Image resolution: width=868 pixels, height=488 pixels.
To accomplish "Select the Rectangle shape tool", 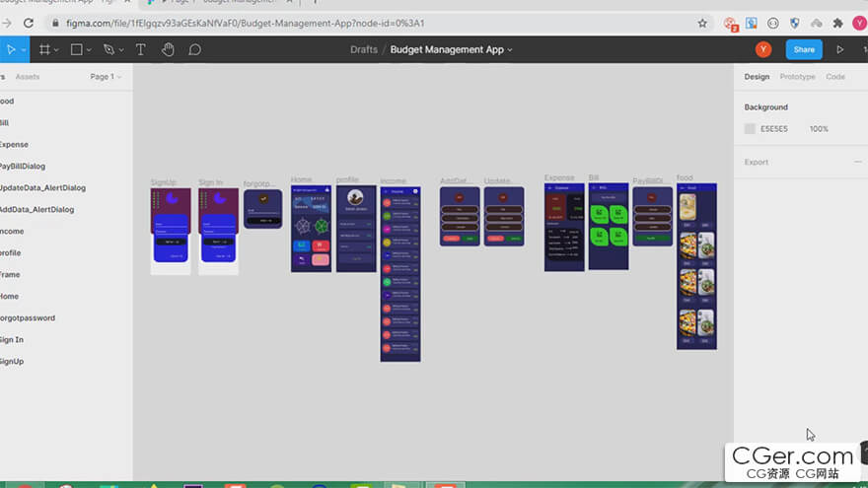I will pyautogui.click(x=75, y=49).
